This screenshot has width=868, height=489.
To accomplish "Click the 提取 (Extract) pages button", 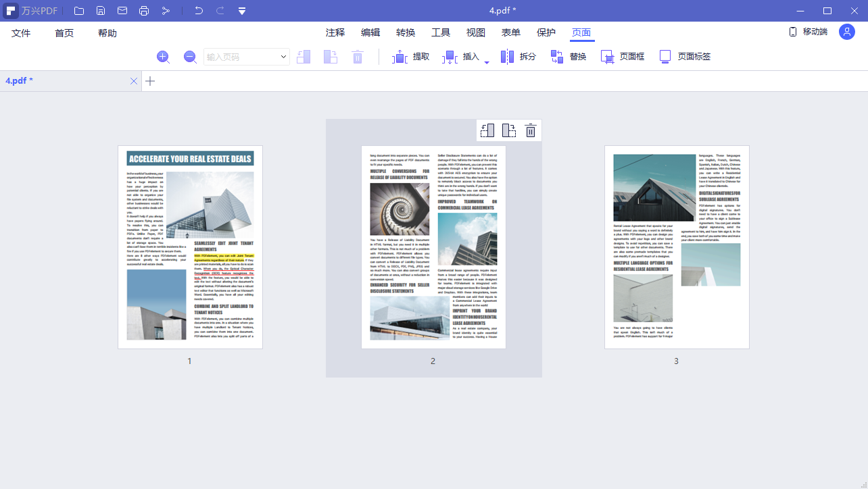I will click(411, 57).
